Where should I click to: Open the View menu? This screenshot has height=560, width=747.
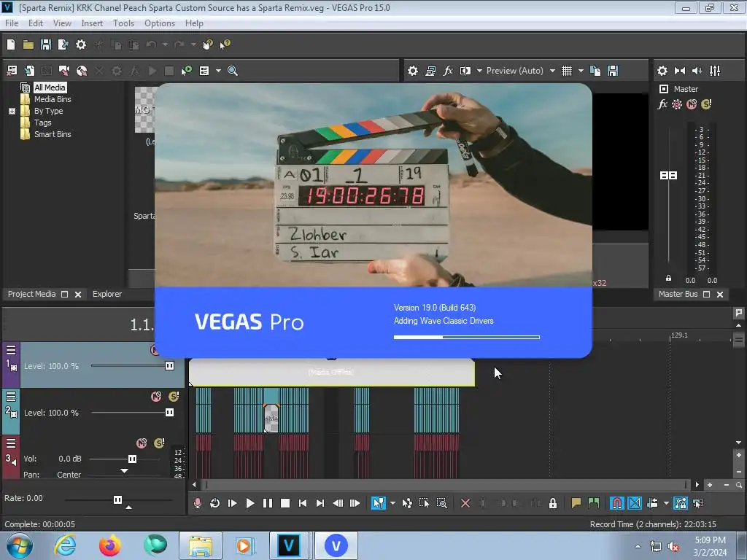(x=62, y=23)
